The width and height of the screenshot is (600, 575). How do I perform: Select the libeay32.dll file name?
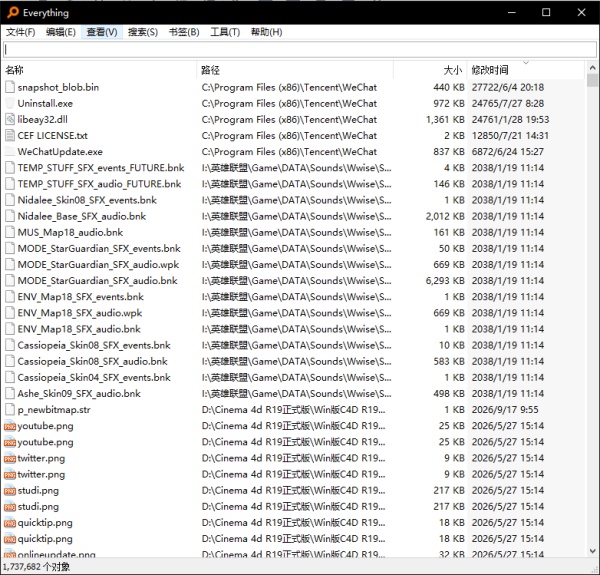pyautogui.click(x=42, y=119)
